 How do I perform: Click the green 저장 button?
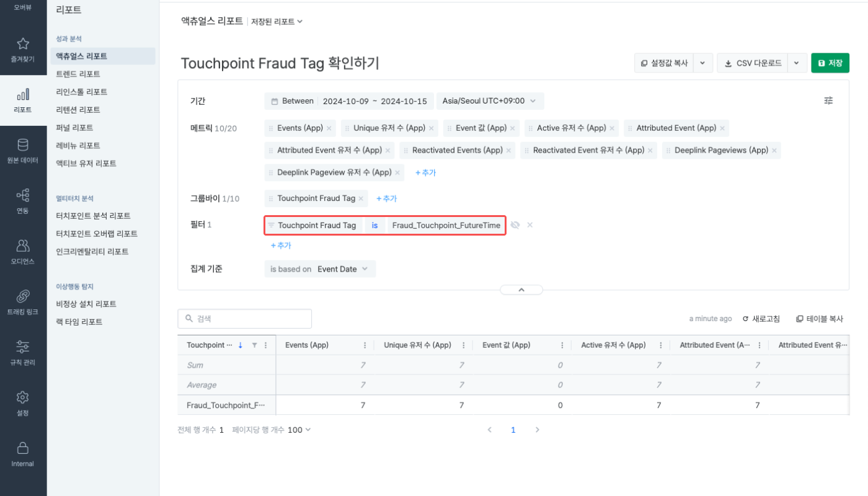coord(830,63)
